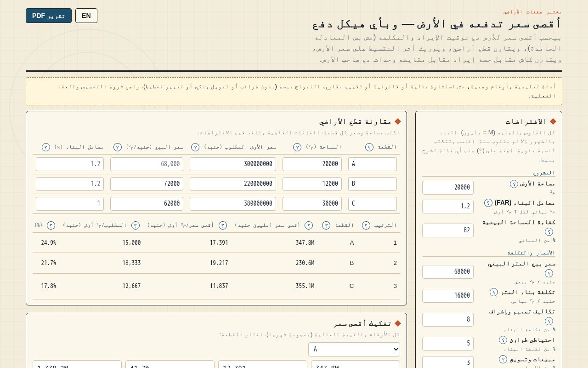
Task: Click help icon next to مساحة الأرض
Action: (x=514, y=184)
